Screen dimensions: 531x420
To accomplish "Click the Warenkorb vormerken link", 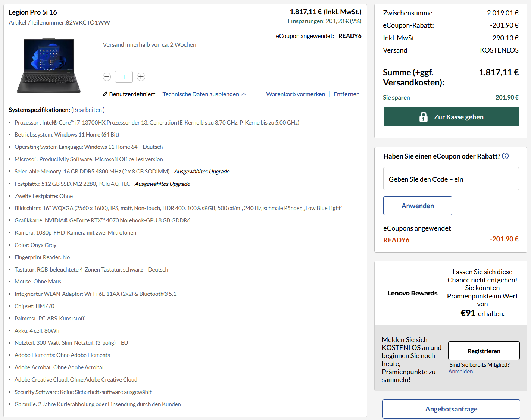I will (295, 94).
